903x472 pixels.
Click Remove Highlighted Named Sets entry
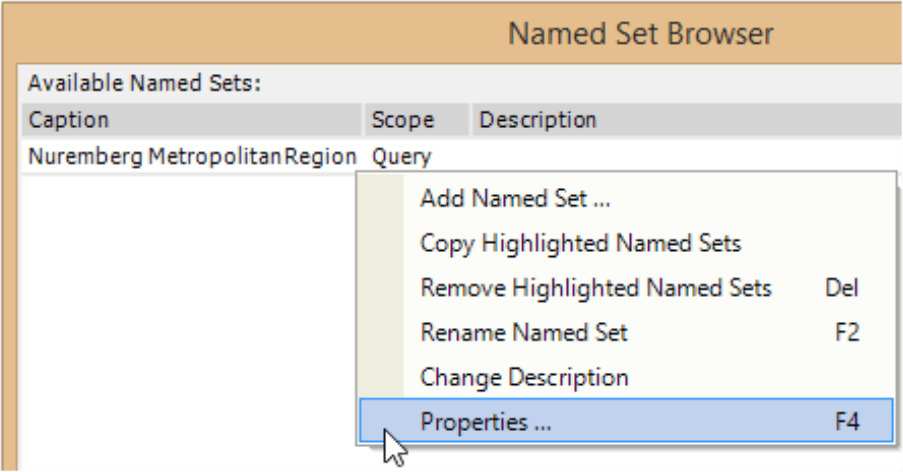point(596,288)
